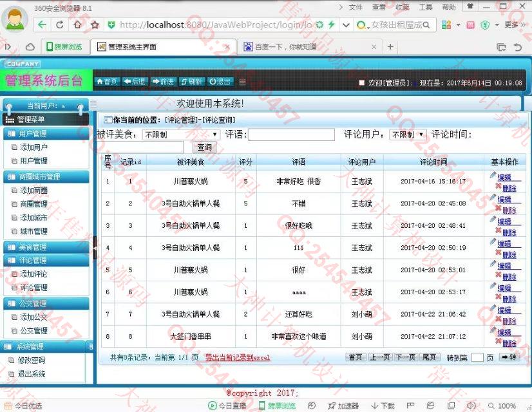
Task: Click 下载 in the status bar
Action: pyautogui.click(x=383, y=406)
